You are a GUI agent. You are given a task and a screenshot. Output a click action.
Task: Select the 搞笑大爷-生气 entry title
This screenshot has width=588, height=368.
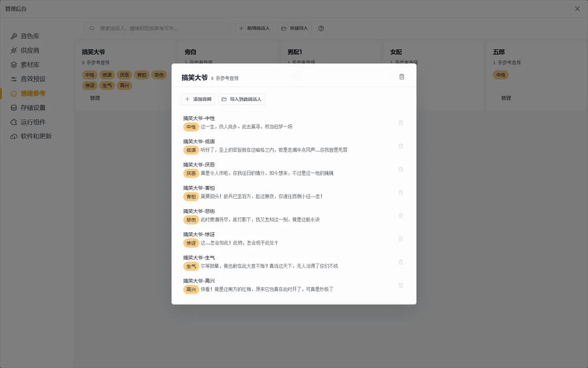(199, 258)
